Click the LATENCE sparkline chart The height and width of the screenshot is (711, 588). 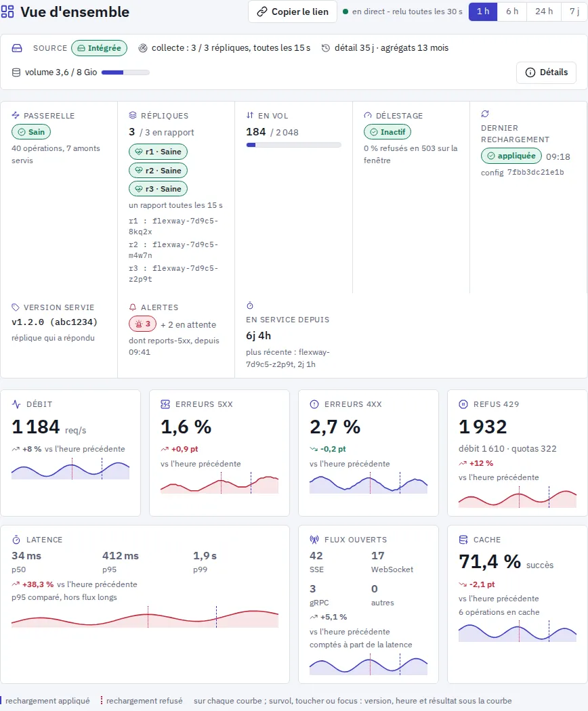145,617
